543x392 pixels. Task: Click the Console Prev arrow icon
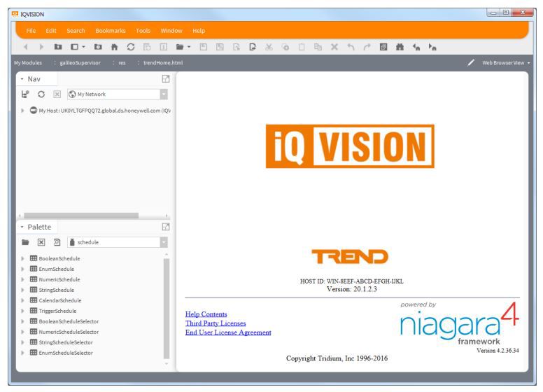(416, 47)
